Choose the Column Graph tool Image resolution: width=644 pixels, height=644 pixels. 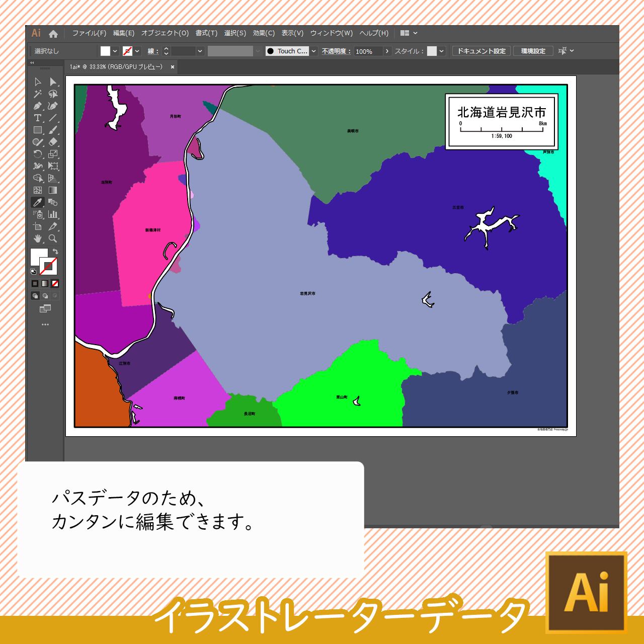[53, 214]
